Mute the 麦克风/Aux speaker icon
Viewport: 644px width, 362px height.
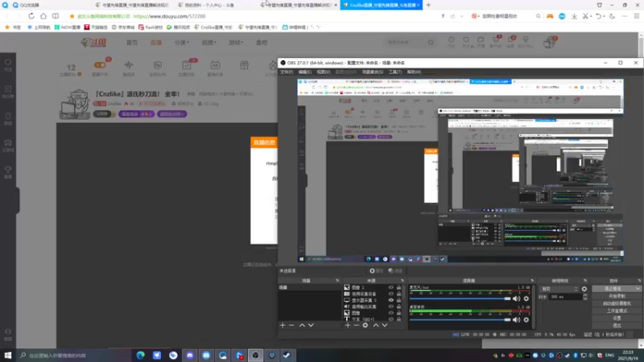pos(516,298)
